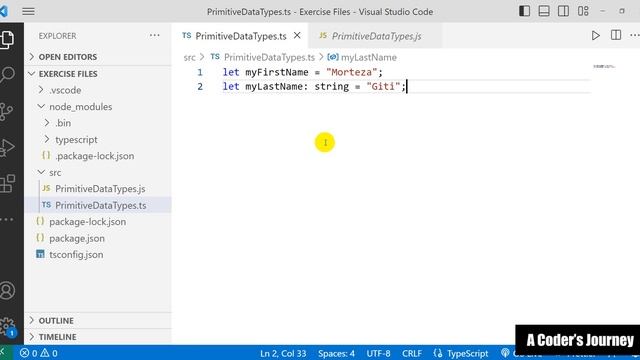640x360 pixels.
Task: Open Search view in activity bar
Action: click(7, 75)
